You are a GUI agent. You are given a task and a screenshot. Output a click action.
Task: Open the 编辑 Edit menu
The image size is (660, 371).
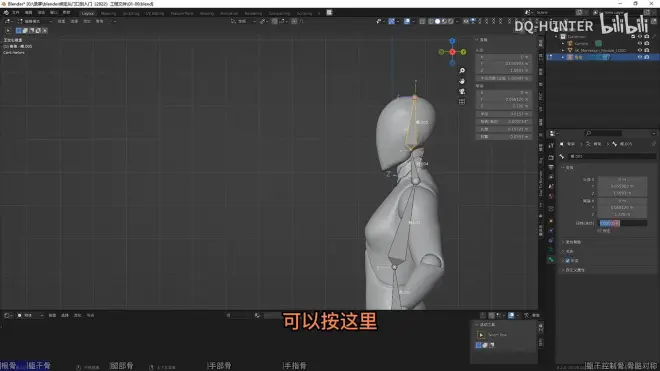[29, 13]
